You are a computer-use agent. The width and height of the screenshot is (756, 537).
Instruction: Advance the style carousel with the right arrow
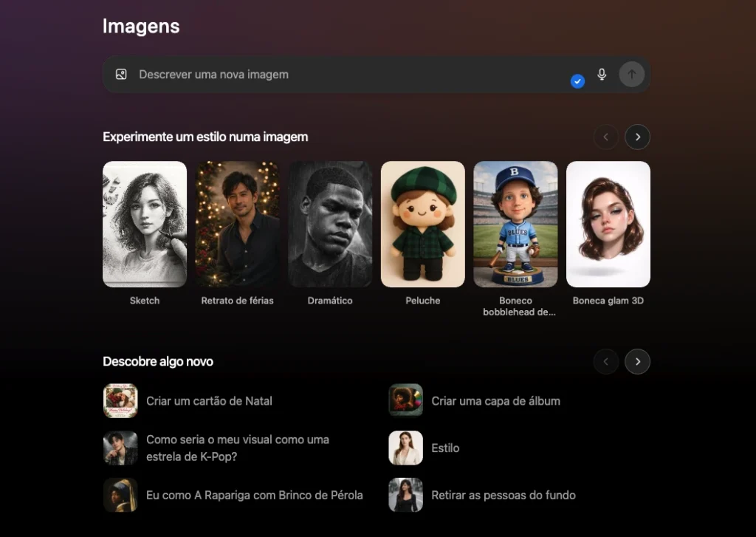637,137
